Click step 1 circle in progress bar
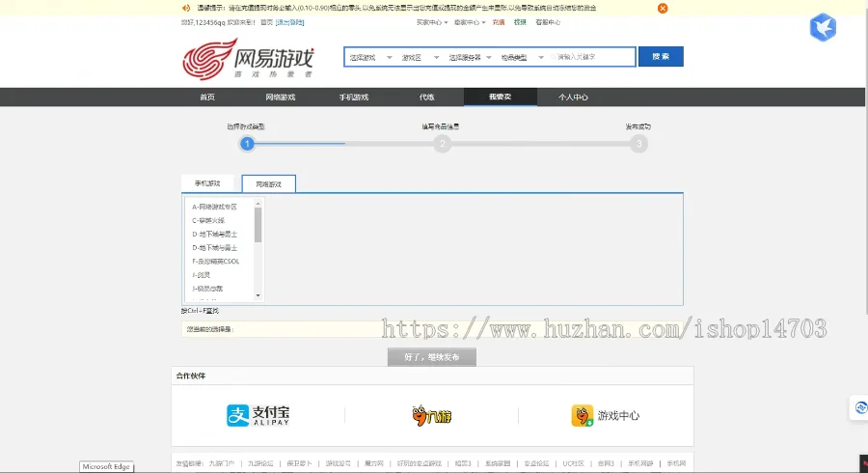Image resolution: width=868 pixels, height=473 pixels. (247, 144)
